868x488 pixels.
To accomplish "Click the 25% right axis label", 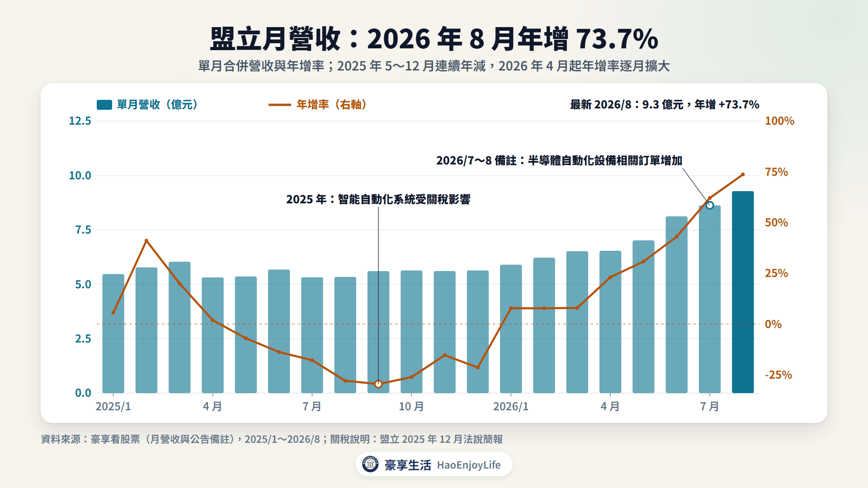I will [x=776, y=273].
